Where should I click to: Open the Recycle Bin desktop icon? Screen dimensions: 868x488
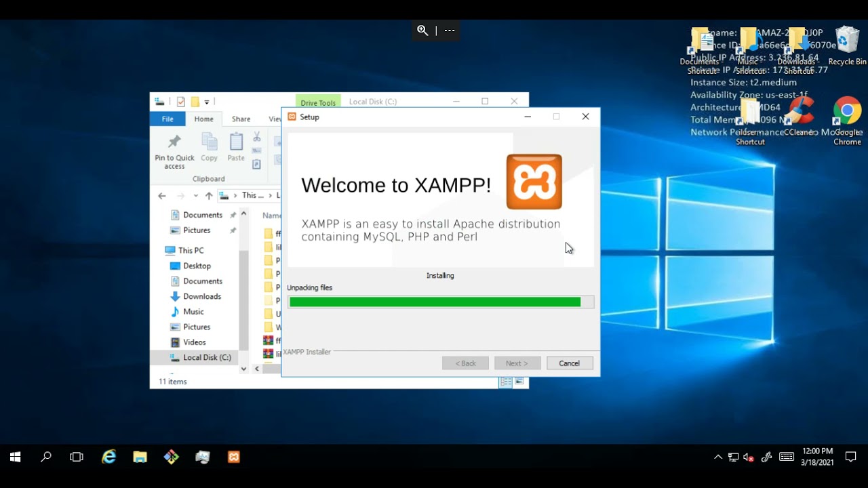[x=847, y=46]
